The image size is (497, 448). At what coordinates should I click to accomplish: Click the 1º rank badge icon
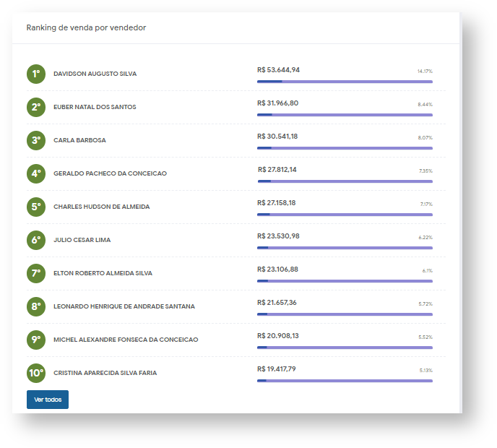(36, 74)
